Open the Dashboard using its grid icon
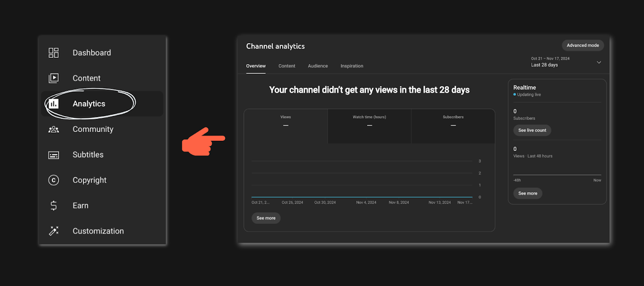The height and width of the screenshot is (286, 644). (54, 52)
